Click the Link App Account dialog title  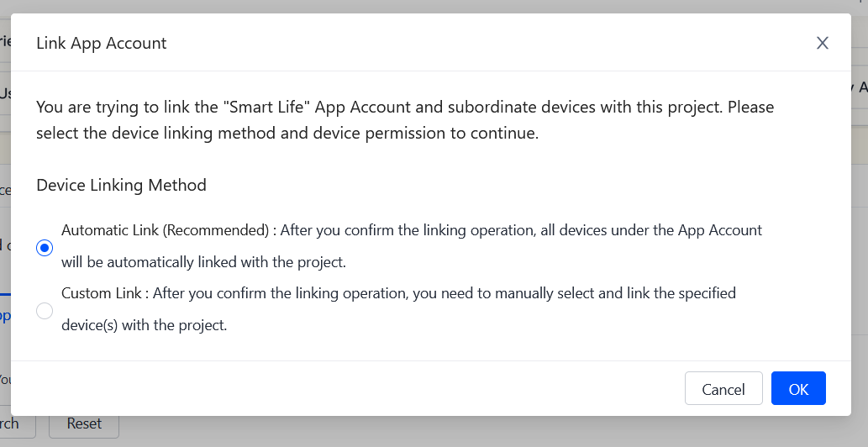(102, 43)
